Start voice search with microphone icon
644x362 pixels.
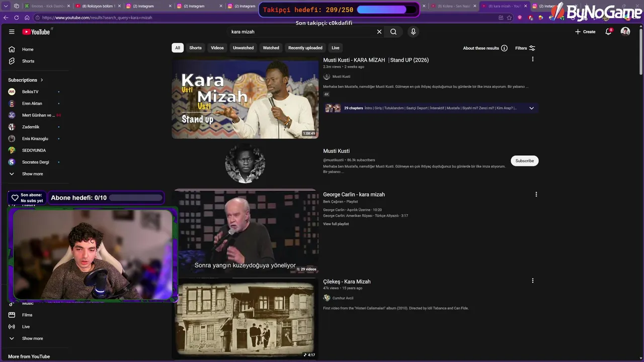tap(413, 32)
